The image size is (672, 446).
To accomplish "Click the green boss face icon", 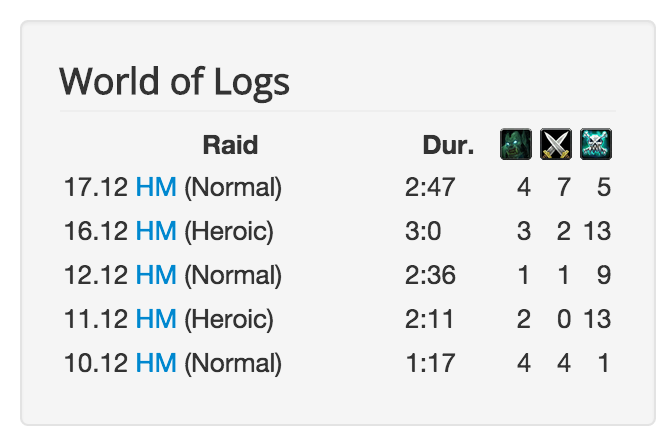I will 516,144.
